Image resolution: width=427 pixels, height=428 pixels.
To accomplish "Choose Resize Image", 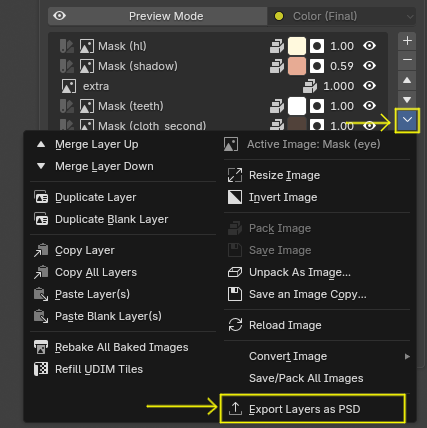I will (x=317, y=175).
